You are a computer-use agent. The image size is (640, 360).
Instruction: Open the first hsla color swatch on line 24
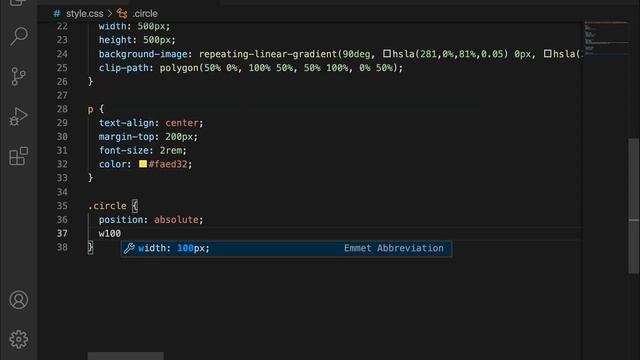(387, 53)
